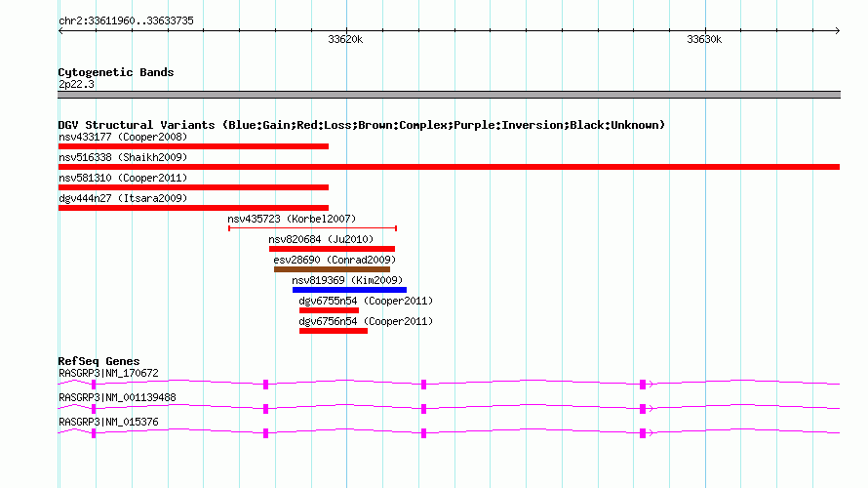Click the 2p22.3 band label
This screenshot has width=868, height=488.
click(76, 84)
